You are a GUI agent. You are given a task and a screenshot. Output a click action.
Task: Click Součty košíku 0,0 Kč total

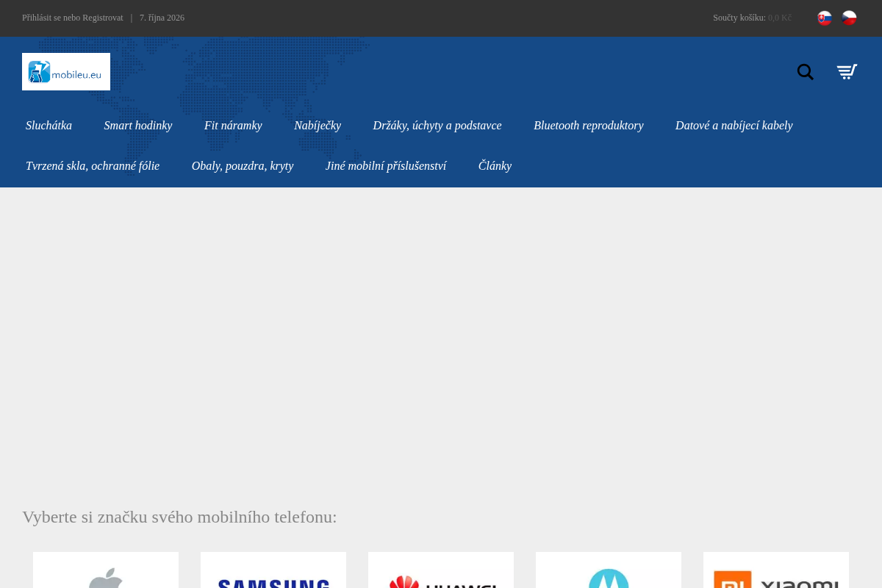753,18
